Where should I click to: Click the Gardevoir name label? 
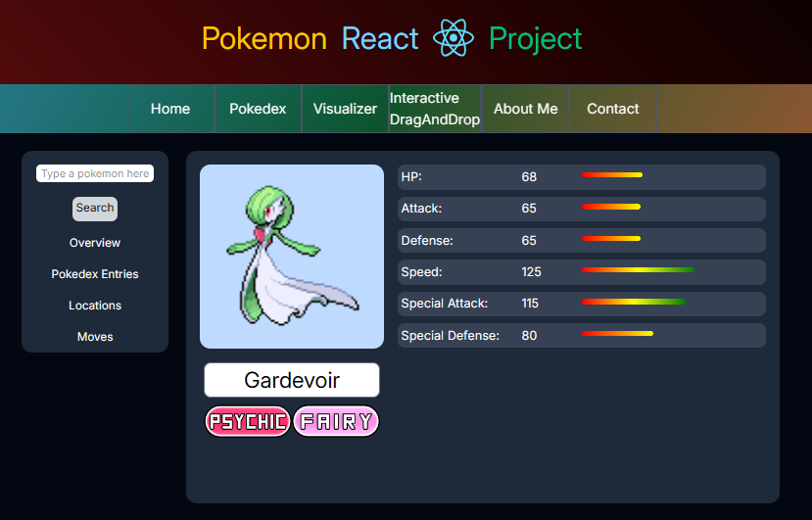tap(292, 380)
